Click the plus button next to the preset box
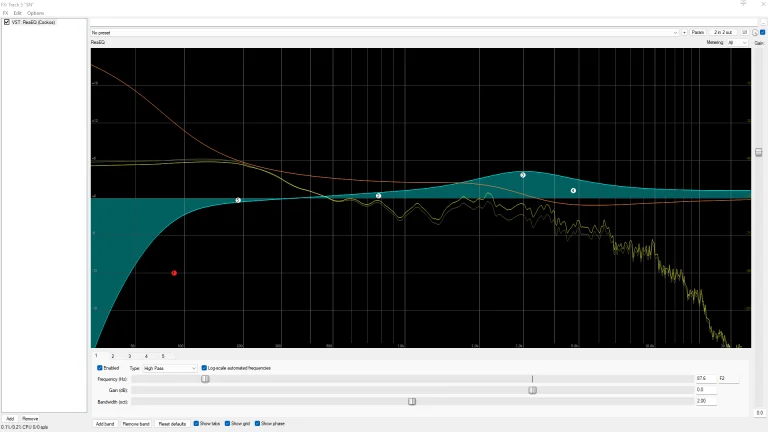Image resolution: width=768 pixels, height=432 pixels. pyautogui.click(x=684, y=32)
